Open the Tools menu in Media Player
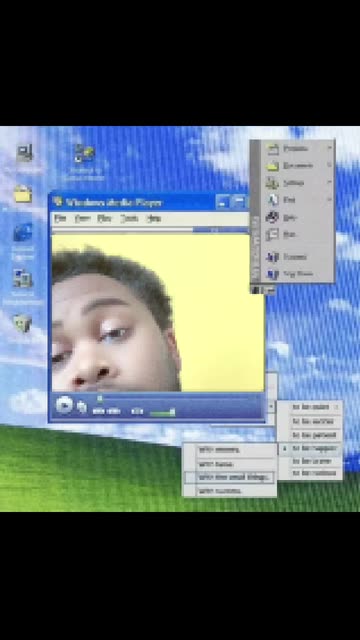The image size is (360, 640). click(129, 218)
